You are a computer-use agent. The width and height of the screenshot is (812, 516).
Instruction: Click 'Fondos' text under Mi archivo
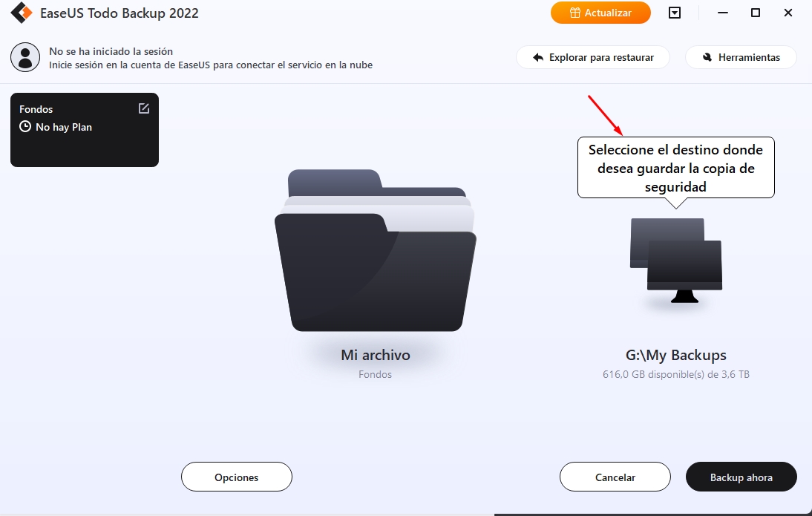coord(376,375)
